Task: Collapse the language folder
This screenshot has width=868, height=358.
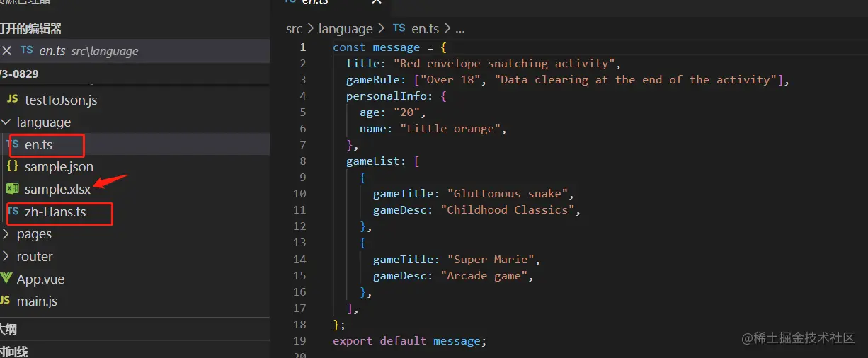Action: tap(44, 122)
